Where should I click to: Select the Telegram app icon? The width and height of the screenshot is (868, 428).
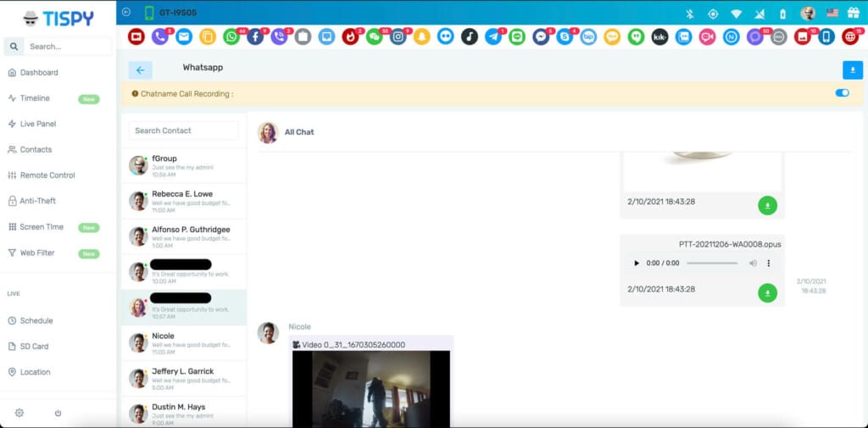pyautogui.click(x=492, y=37)
